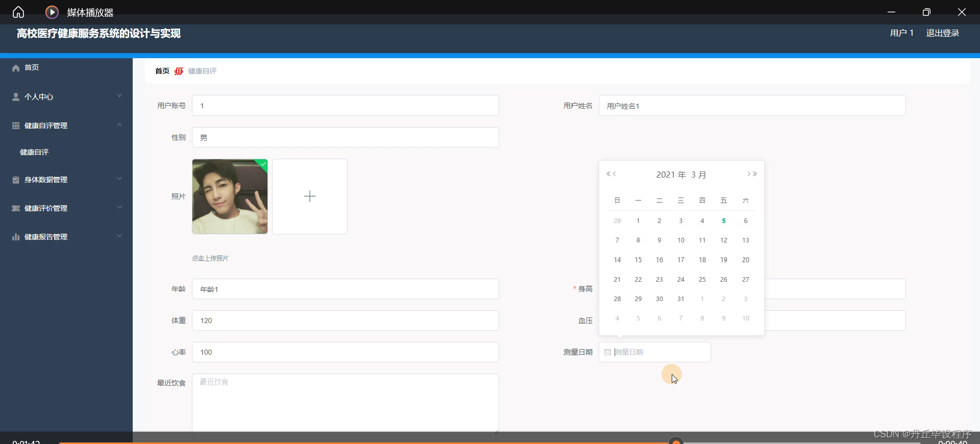Click the calendar icon in 测量日期 field
980x444 pixels.
pyautogui.click(x=607, y=352)
